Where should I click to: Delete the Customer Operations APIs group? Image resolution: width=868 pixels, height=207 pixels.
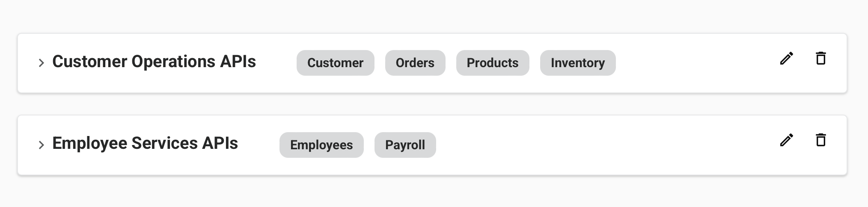pos(820,59)
